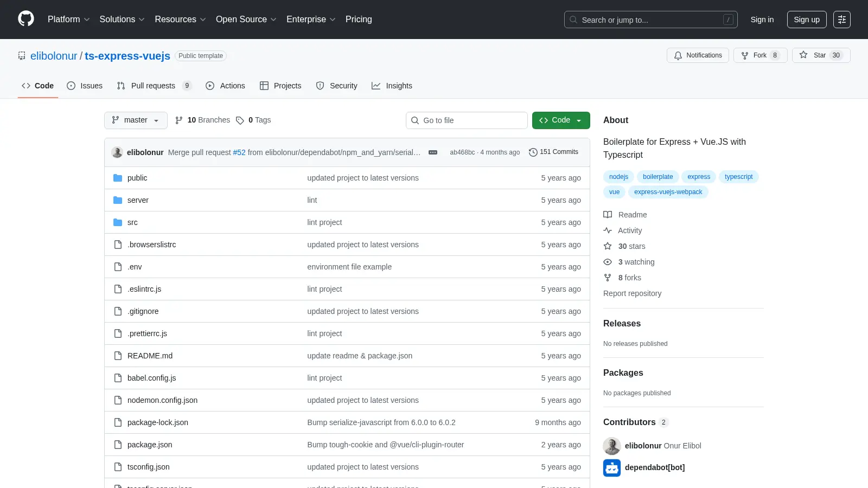
Task: Expand the Open Source menu
Action: click(246, 20)
